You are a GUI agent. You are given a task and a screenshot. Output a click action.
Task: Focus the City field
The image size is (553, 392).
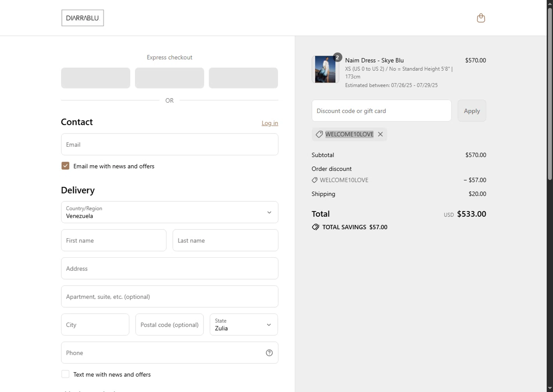click(x=95, y=325)
